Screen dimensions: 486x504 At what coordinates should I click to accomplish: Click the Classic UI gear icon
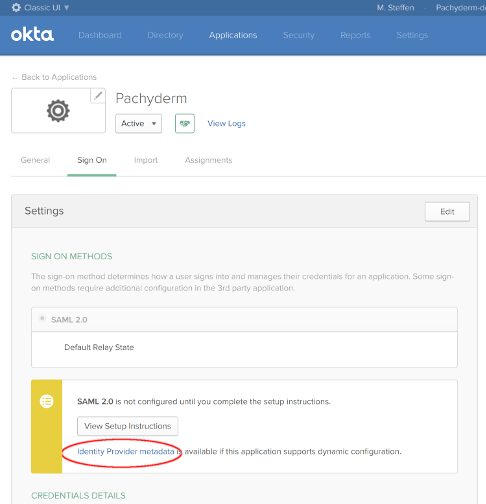tap(16, 7)
